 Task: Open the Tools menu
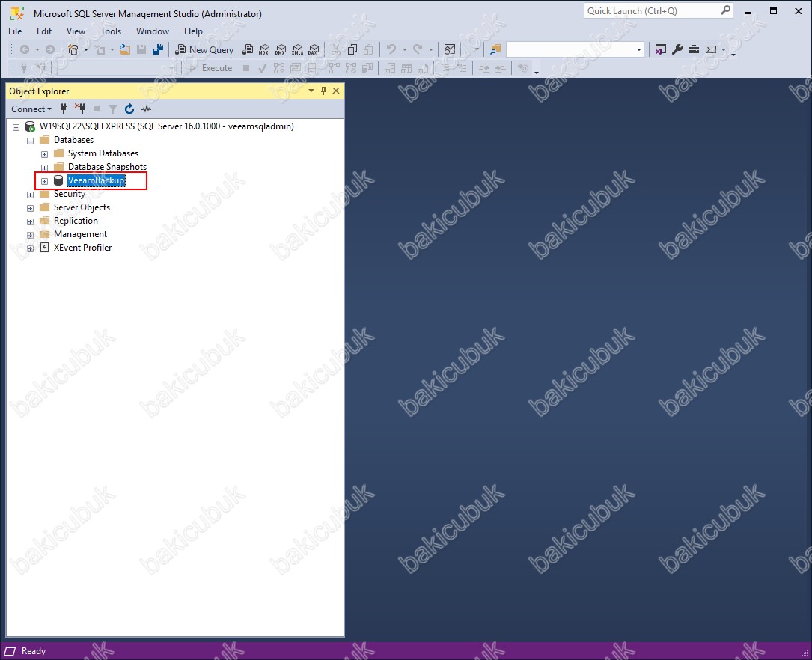pyautogui.click(x=111, y=31)
